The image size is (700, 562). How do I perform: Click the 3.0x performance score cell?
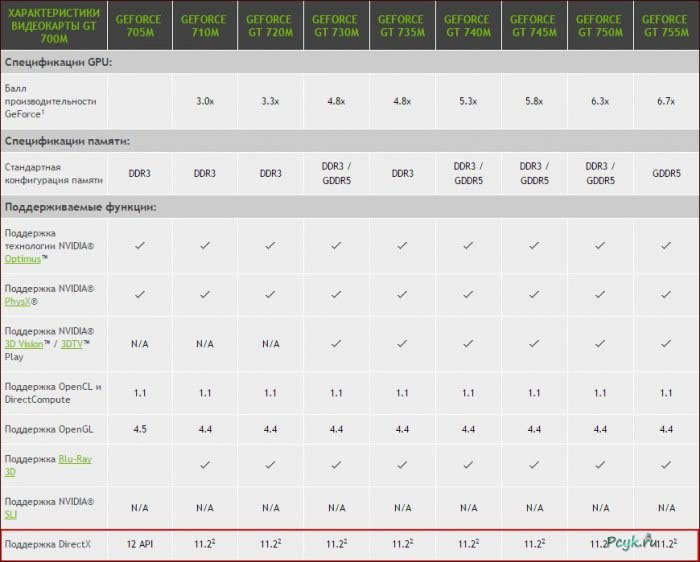click(x=205, y=101)
